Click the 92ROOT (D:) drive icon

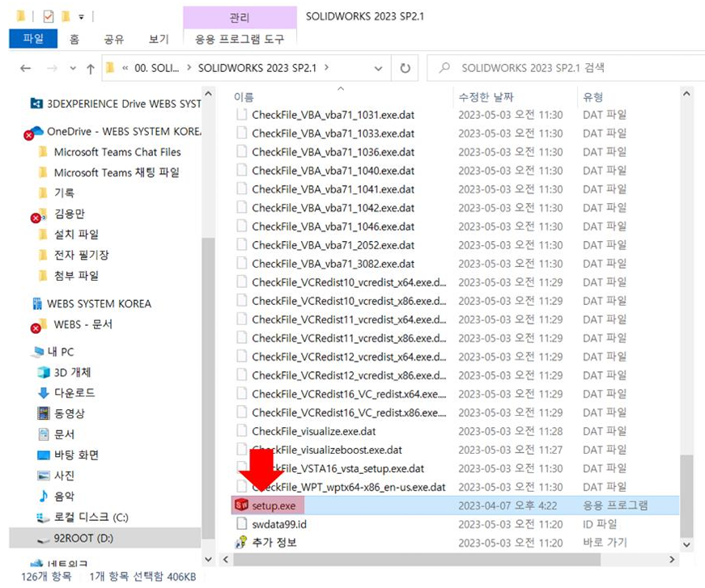[43, 539]
